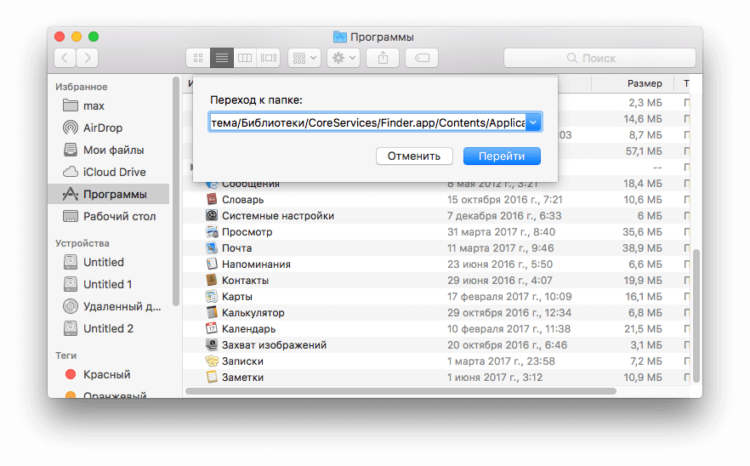Click the sidebar vertical scrollbar
The width and height of the screenshot is (750, 466).
(x=176, y=191)
